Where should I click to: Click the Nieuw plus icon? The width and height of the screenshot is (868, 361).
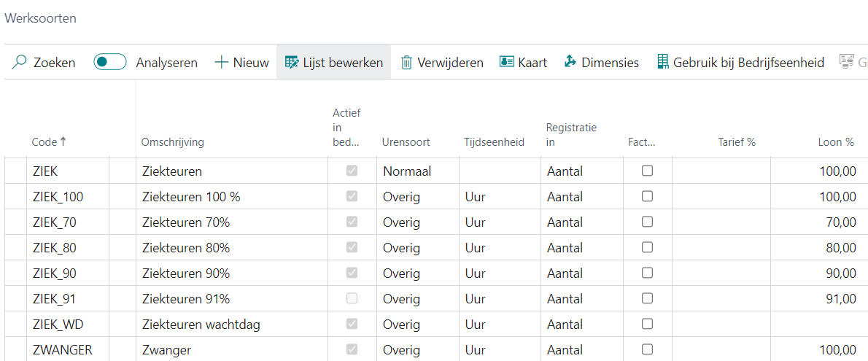tap(221, 63)
